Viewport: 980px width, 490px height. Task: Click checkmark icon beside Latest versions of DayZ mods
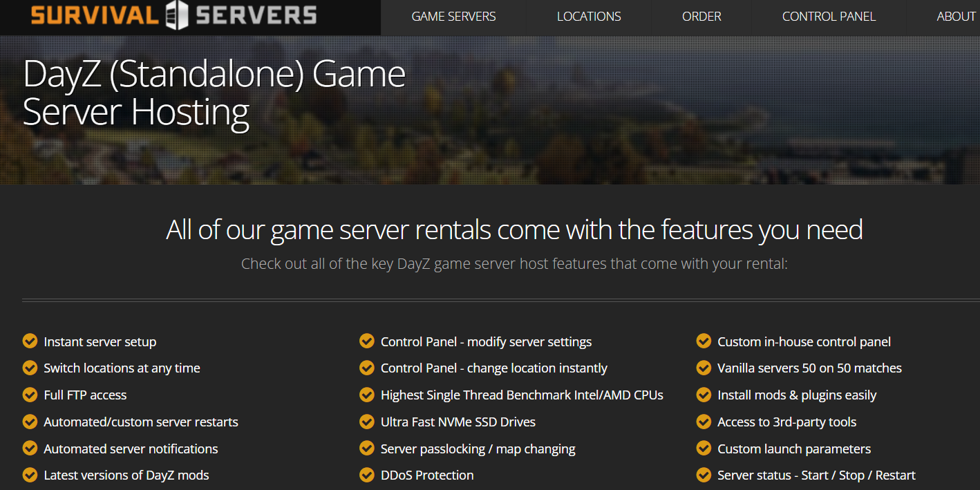click(x=30, y=475)
